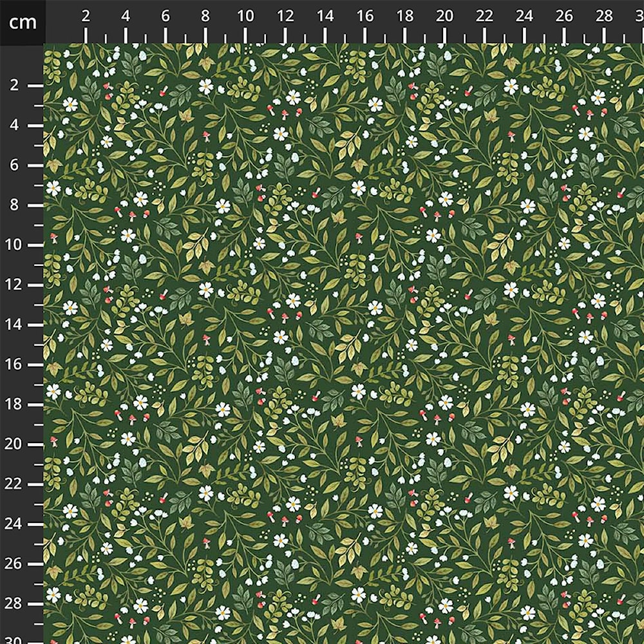Click the 20 on the horizontal ruler
Screen dimensions: 644x644
(444, 17)
